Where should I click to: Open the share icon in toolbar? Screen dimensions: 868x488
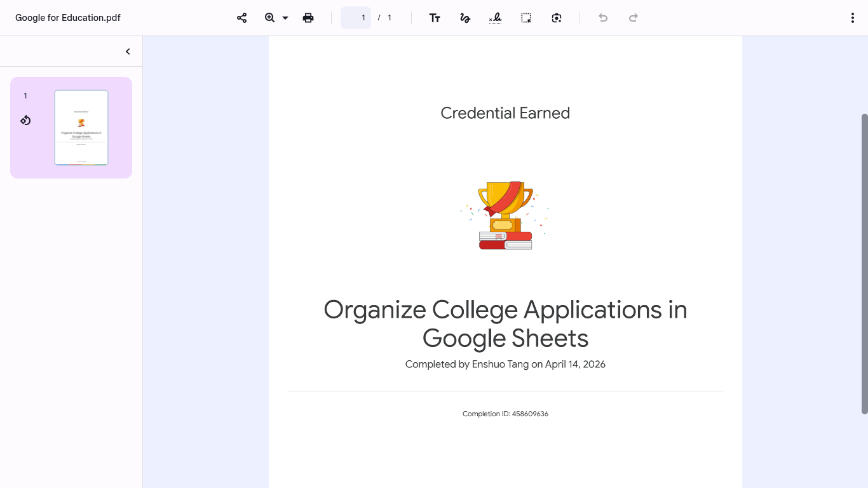coord(241,18)
